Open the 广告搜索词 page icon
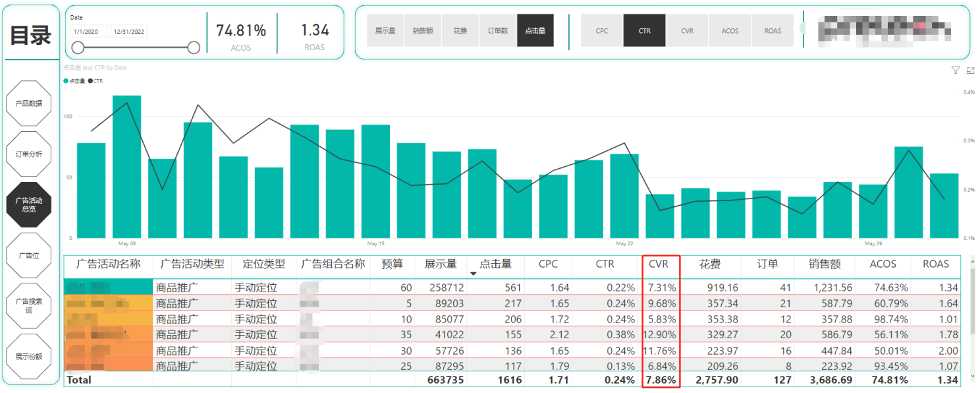Screen dimensions: 980x393 29,306
